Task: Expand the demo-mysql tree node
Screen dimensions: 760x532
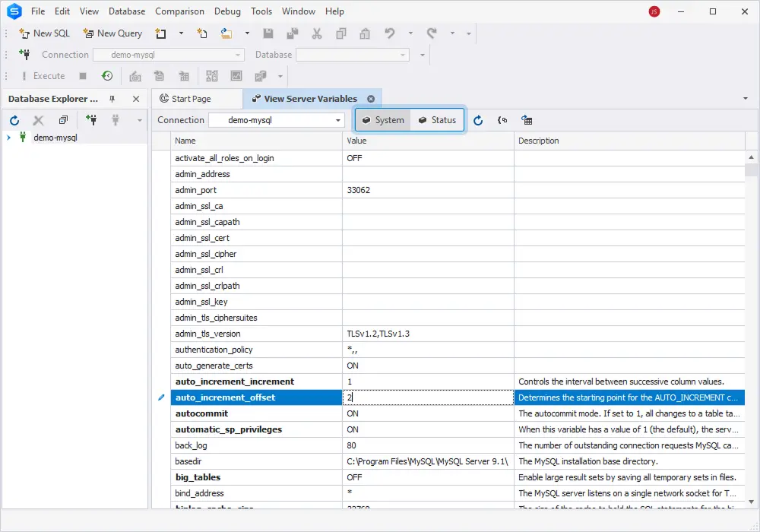Action: [8, 138]
